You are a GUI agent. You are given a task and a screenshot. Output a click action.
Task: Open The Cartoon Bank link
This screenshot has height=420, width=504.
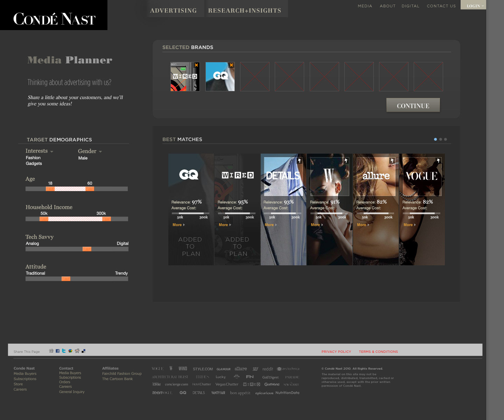[117, 379]
